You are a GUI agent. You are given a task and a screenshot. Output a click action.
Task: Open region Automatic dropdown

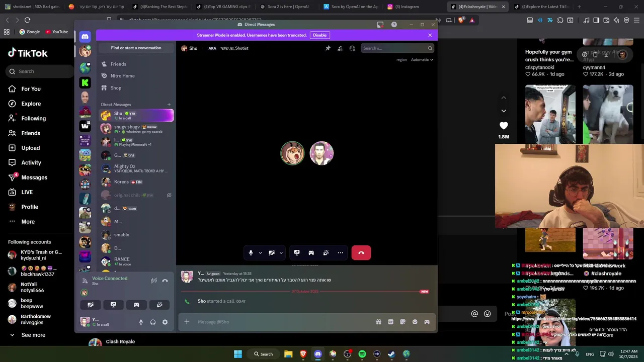pyautogui.click(x=422, y=60)
